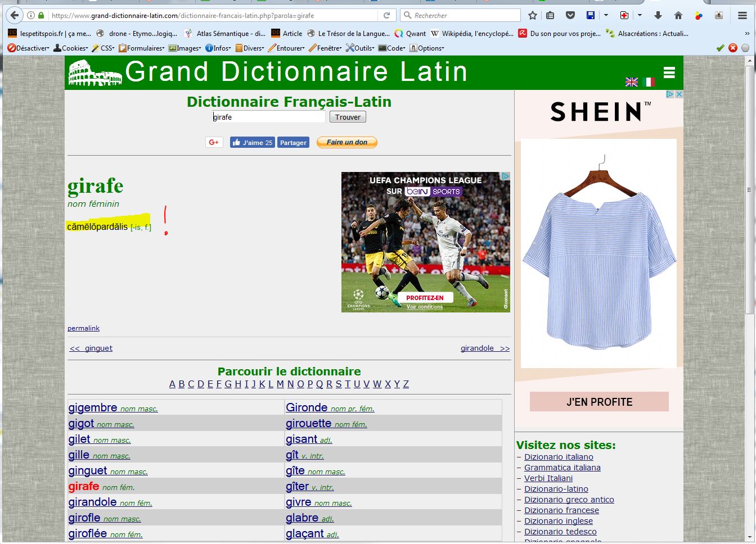Switch to English via the UK flag
The height and width of the screenshot is (544, 756).
[x=632, y=82]
